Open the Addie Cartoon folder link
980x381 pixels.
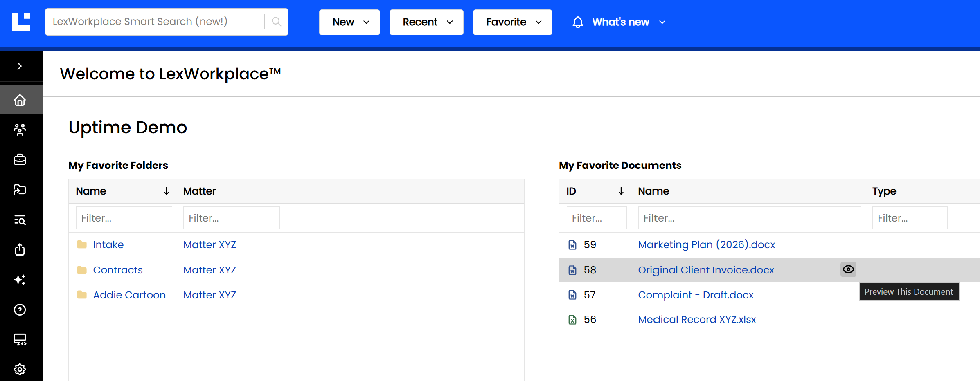(129, 295)
